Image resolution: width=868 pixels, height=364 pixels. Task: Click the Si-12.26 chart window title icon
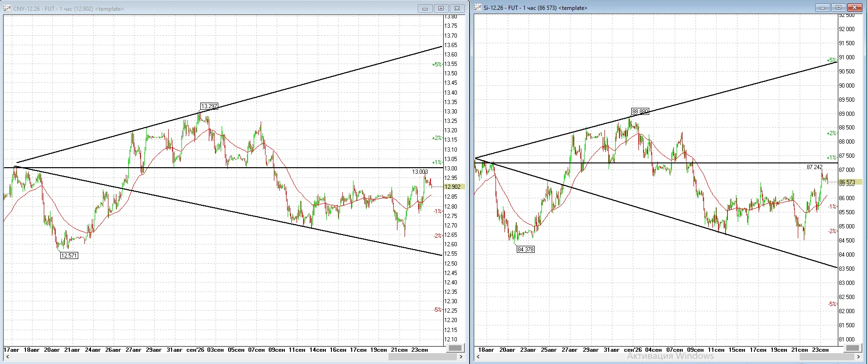click(x=478, y=8)
